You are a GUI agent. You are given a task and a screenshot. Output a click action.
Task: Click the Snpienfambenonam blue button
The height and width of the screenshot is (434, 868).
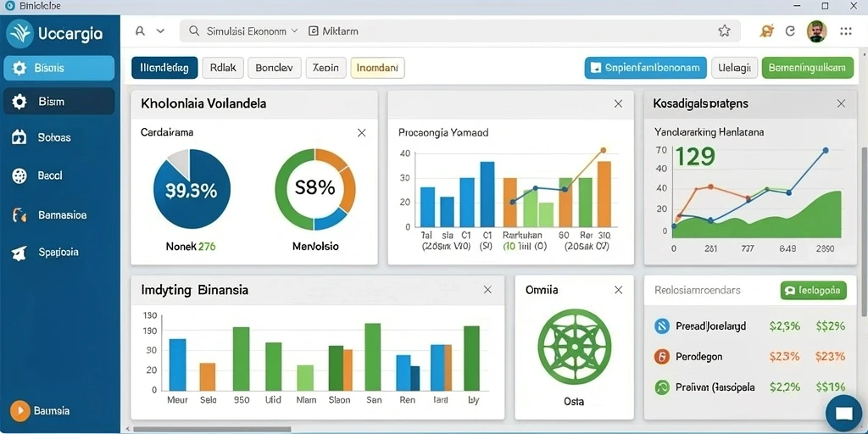click(x=645, y=68)
